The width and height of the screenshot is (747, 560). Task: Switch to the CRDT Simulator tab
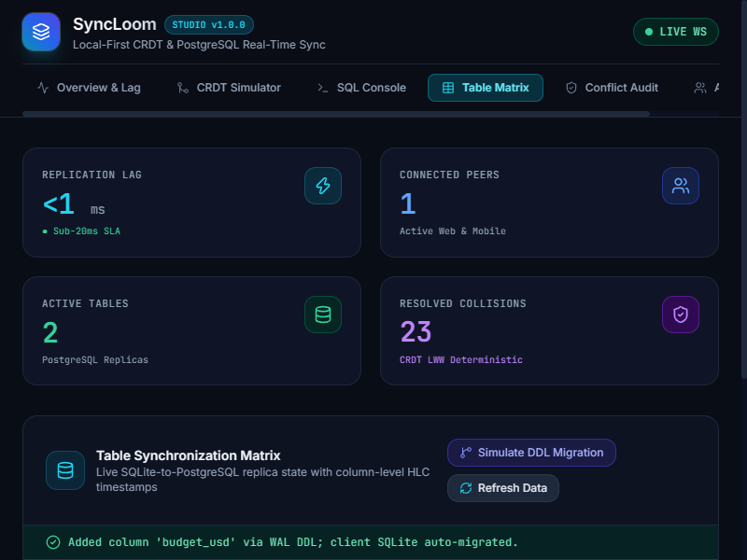click(x=229, y=88)
